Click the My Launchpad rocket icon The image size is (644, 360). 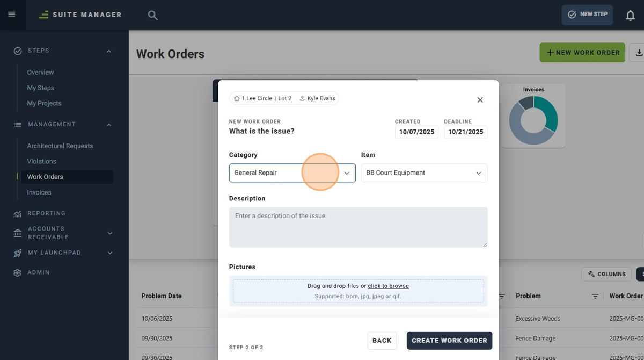[x=18, y=253]
